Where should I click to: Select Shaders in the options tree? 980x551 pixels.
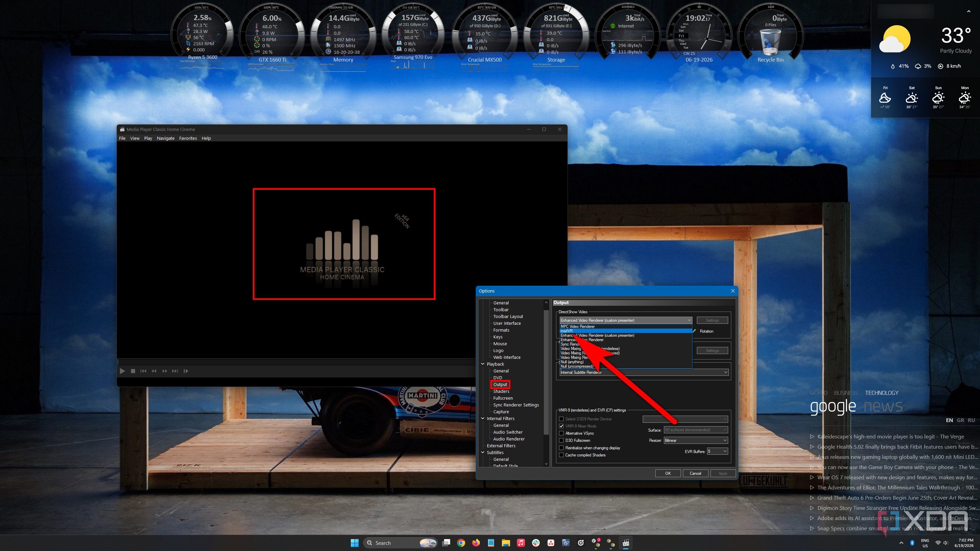[501, 391]
